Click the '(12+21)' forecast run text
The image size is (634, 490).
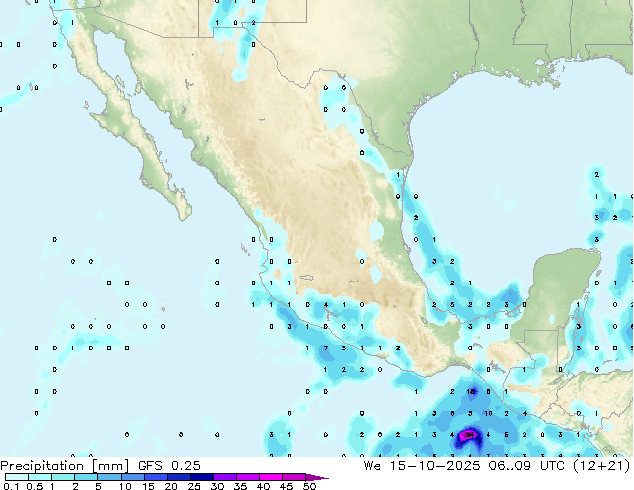[602, 466]
